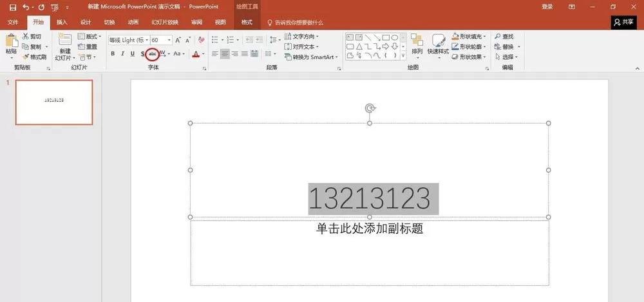Image resolution: width=644 pixels, height=302 pixels.
Task: Pick the rectangle shape in the gallery
Action: (386, 37)
